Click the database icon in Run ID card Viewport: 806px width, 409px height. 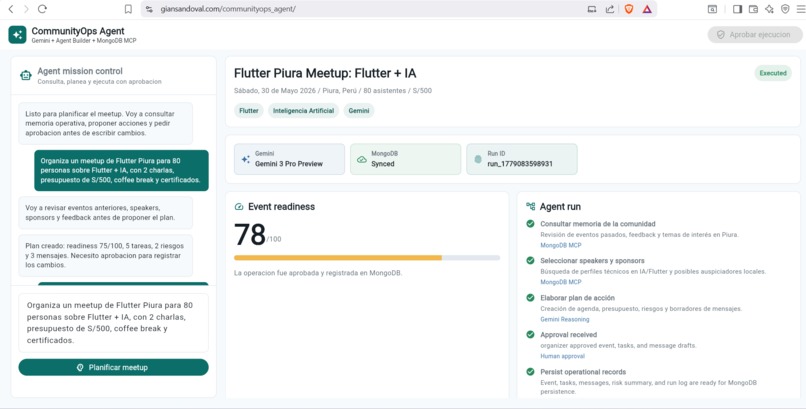478,160
